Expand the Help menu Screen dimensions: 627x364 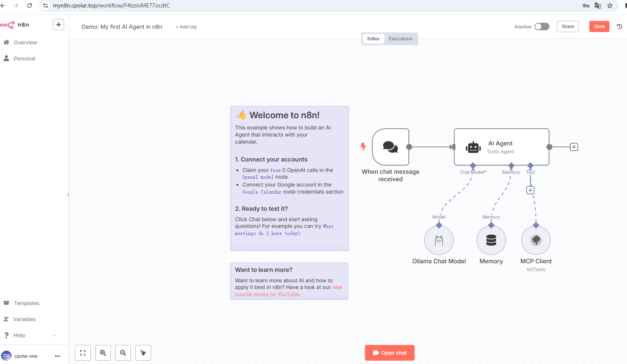click(30, 335)
